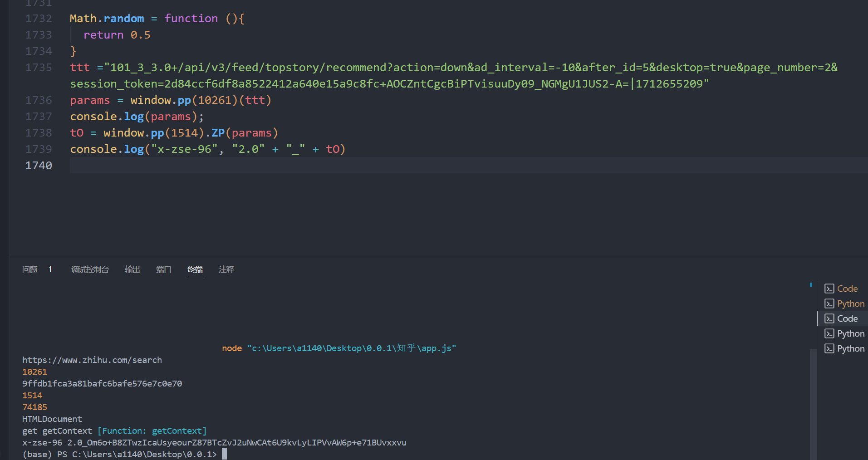
Task: Open the last Python terminal entry
Action: coord(844,348)
